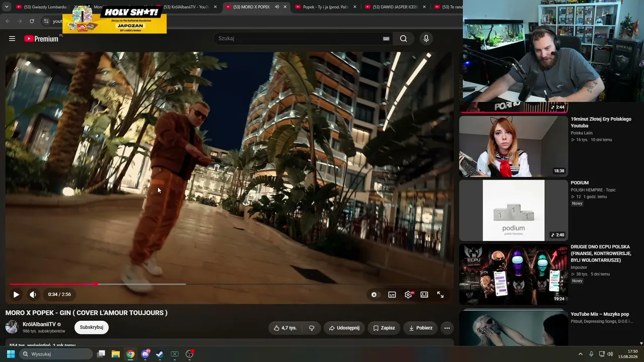Click the Polska Laiin channel name

582,133
